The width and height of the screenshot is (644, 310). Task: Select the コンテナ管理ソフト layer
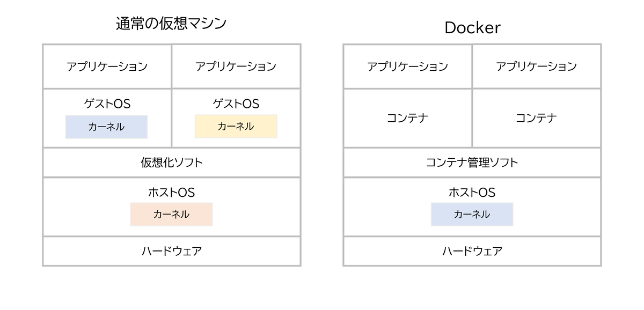(472, 163)
